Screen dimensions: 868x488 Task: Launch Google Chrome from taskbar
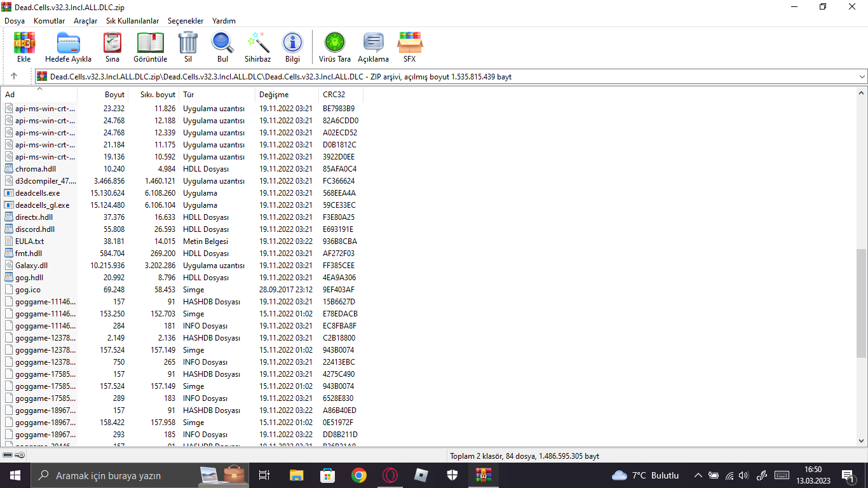(359, 475)
